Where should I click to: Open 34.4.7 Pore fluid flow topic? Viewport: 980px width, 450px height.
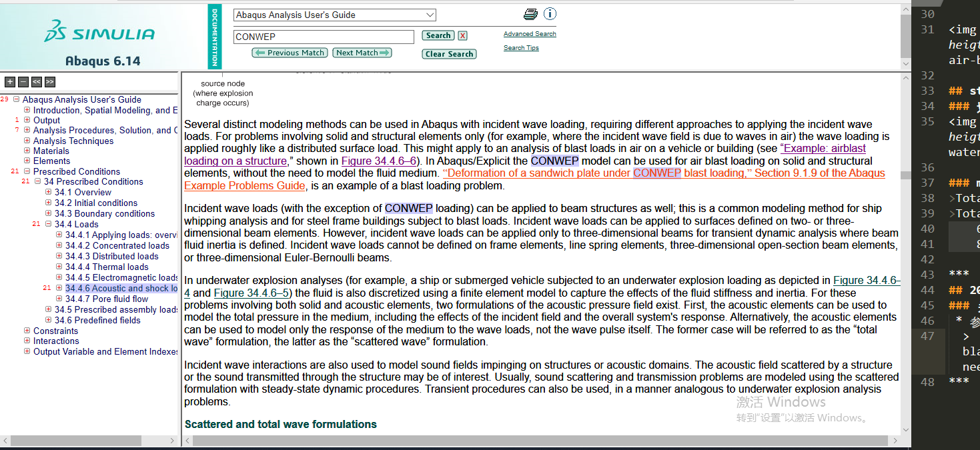coord(107,299)
